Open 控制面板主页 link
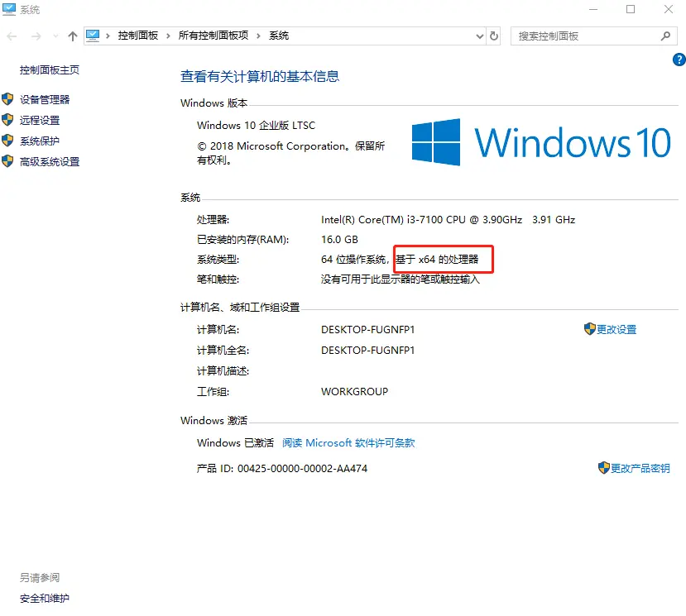Image resolution: width=686 pixels, height=616 pixels. tap(50, 70)
